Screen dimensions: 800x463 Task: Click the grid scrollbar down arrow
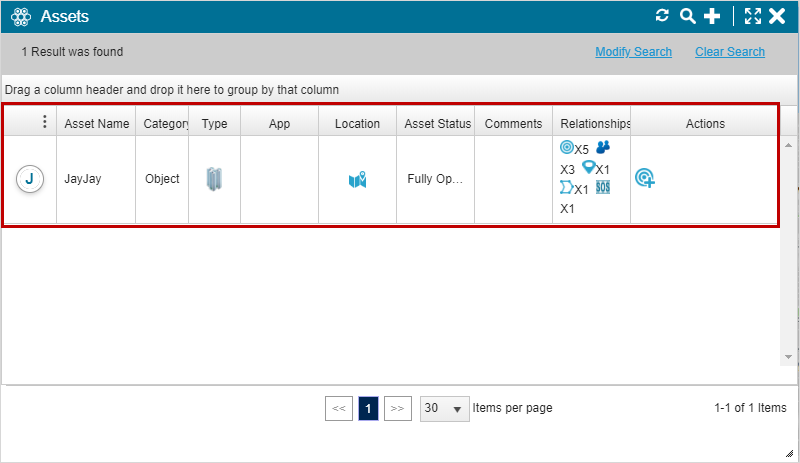pyautogui.click(x=789, y=356)
